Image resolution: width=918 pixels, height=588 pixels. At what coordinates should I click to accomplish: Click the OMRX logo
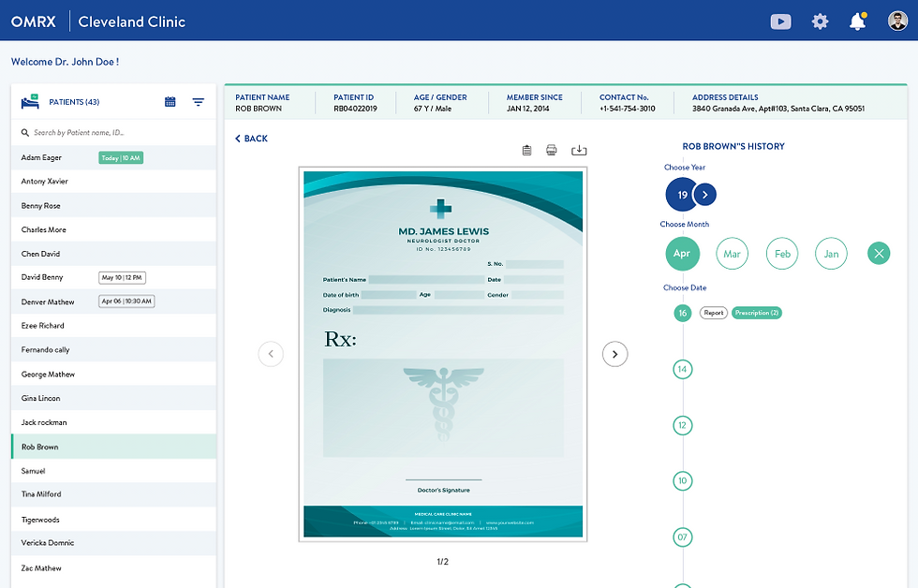(34, 22)
